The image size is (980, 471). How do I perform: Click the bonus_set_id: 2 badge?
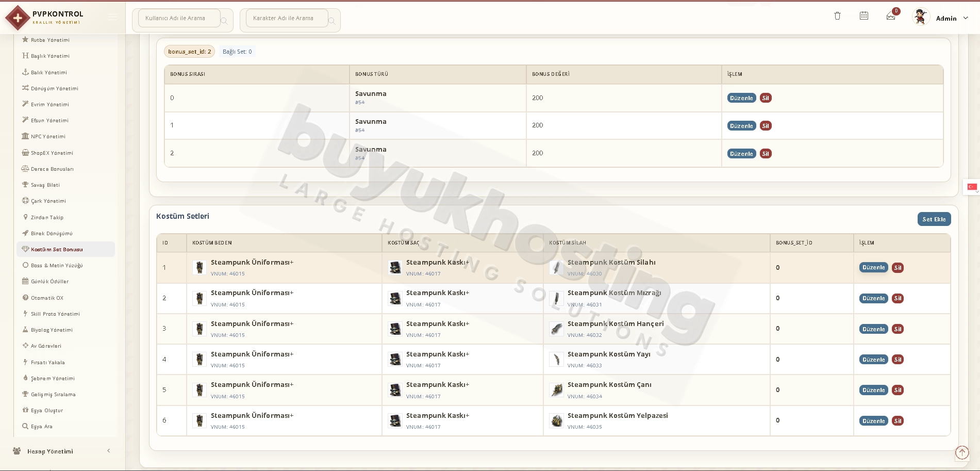[x=189, y=52]
